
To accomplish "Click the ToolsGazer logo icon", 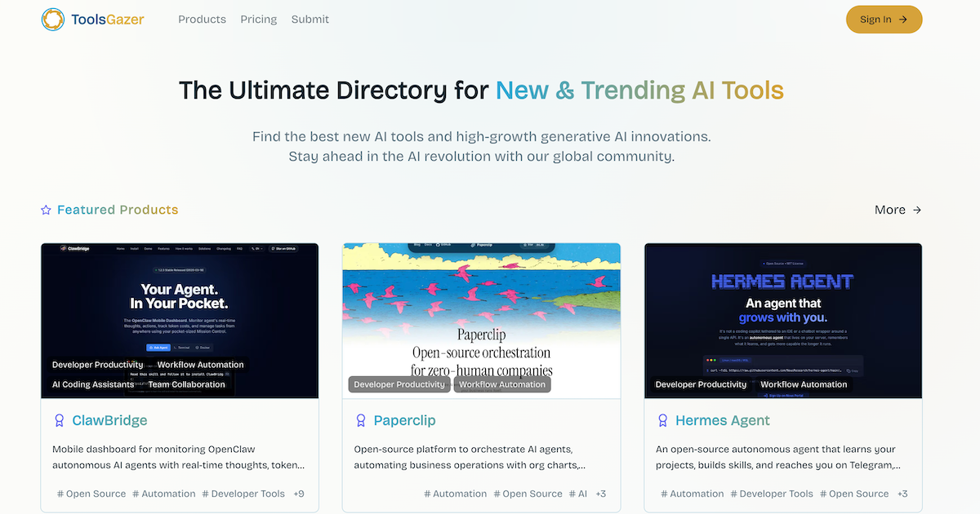I will tap(53, 20).
